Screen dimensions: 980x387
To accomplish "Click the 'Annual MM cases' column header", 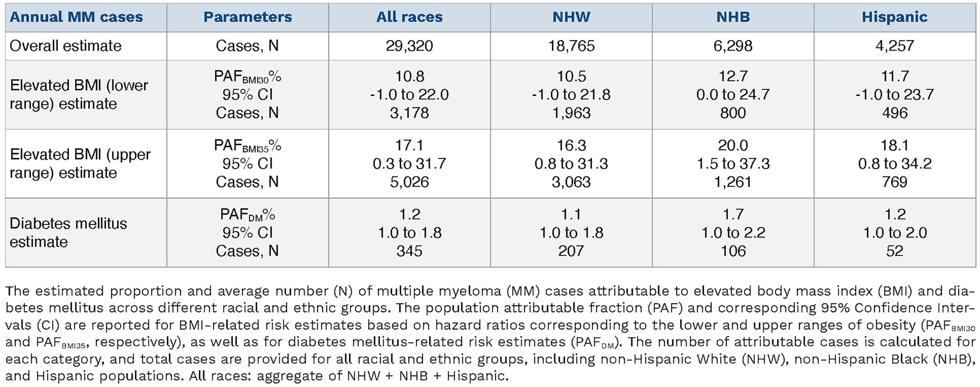I will click(x=76, y=17).
